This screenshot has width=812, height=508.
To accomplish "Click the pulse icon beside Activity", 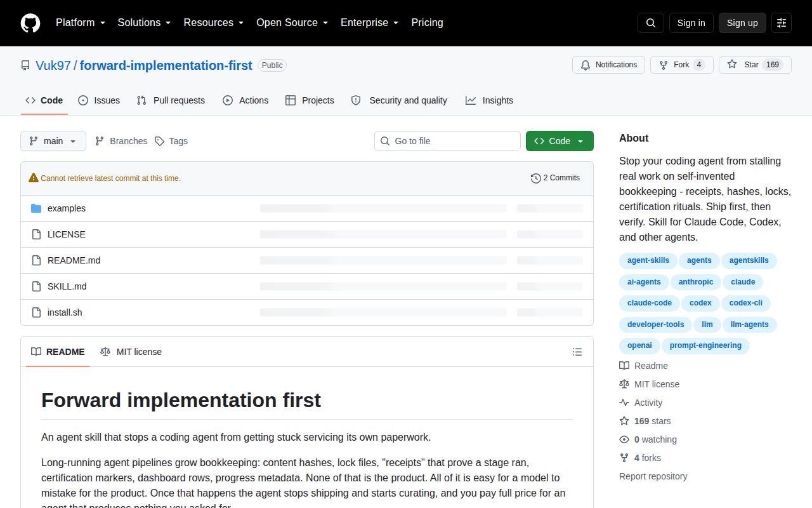I will [x=624, y=403].
